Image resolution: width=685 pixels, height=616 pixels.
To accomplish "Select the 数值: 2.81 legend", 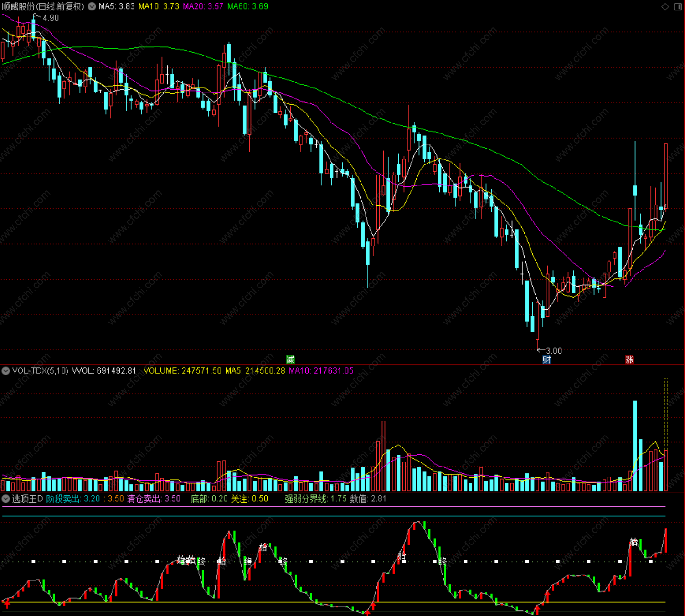I will tap(368, 499).
